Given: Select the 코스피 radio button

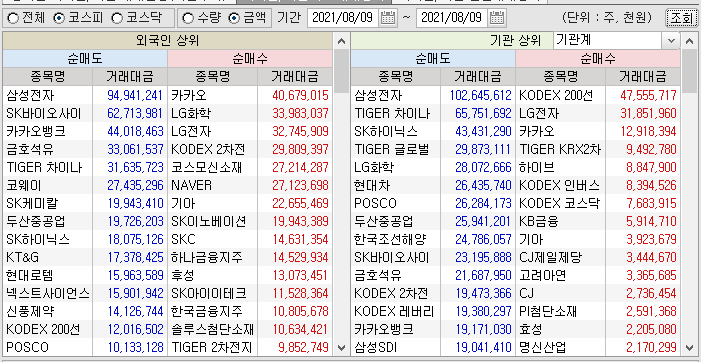Looking at the screenshot, I should point(59,18).
